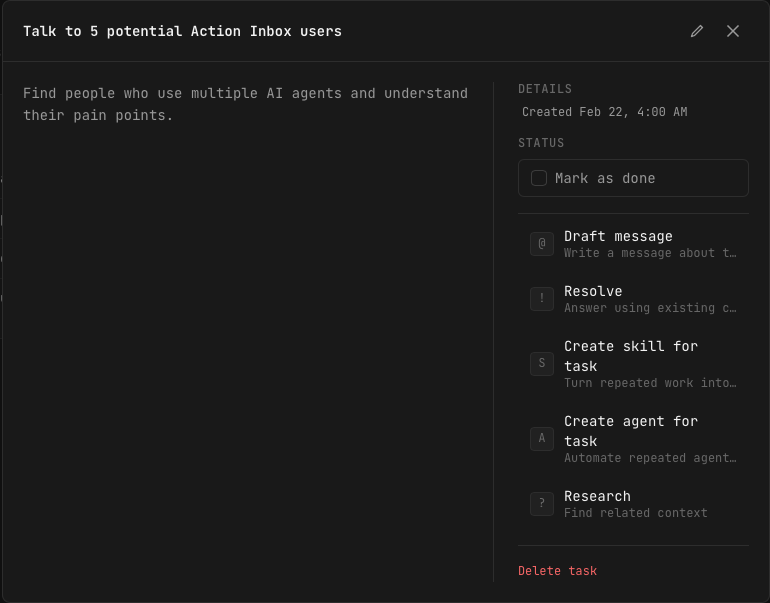
Task: Click the A icon beside Create agent
Action: click(542, 439)
